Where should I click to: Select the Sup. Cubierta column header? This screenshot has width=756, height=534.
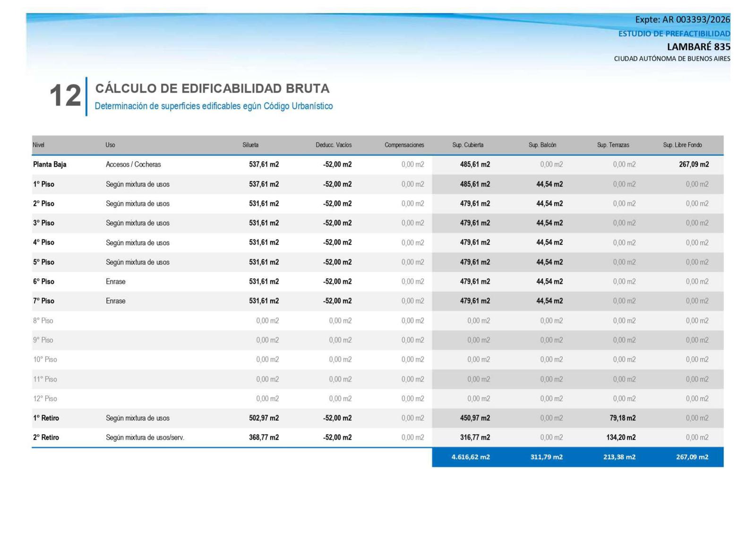coord(468,145)
